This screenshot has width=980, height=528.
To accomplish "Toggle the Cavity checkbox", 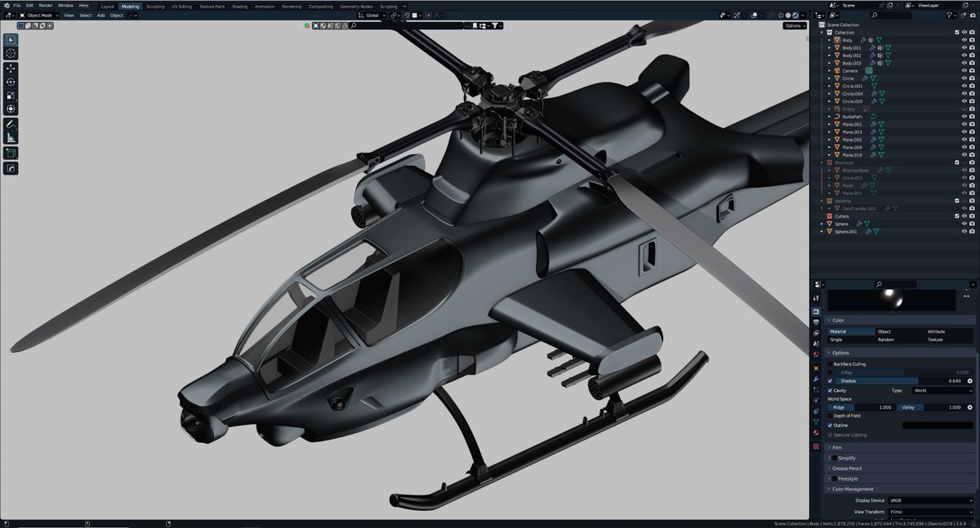I will 831,391.
